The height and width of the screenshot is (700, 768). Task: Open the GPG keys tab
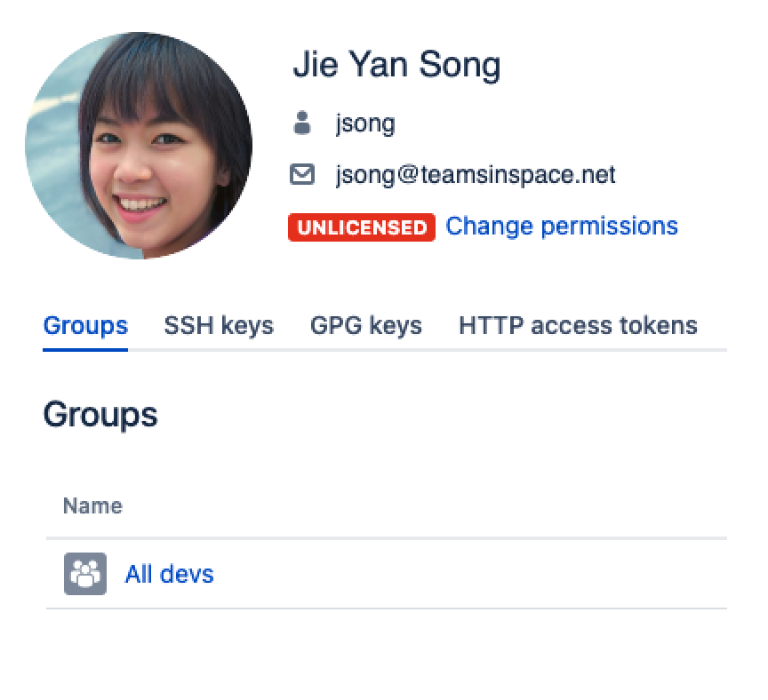tap(366, 326)
